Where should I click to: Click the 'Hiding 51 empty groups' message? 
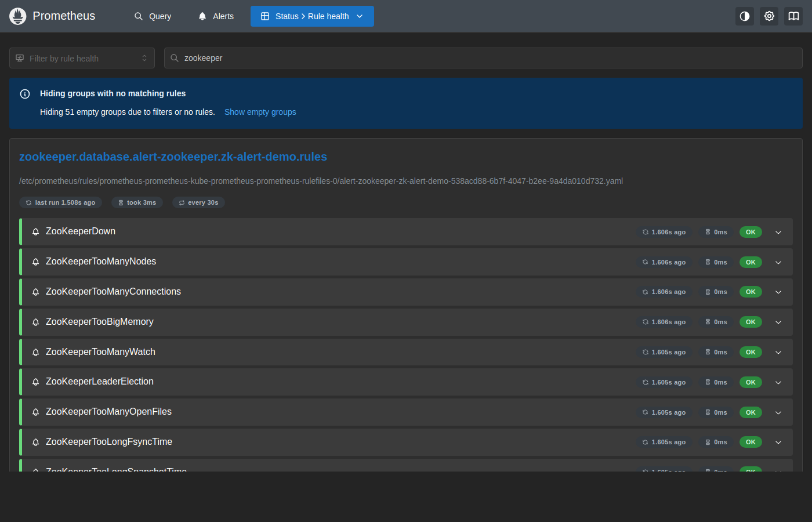(x=128, y=112)
